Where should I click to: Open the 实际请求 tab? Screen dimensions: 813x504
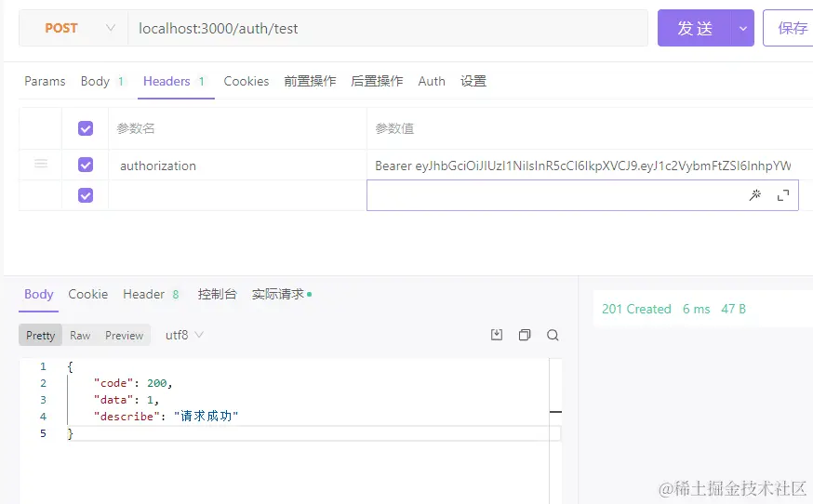pos(282,294)
